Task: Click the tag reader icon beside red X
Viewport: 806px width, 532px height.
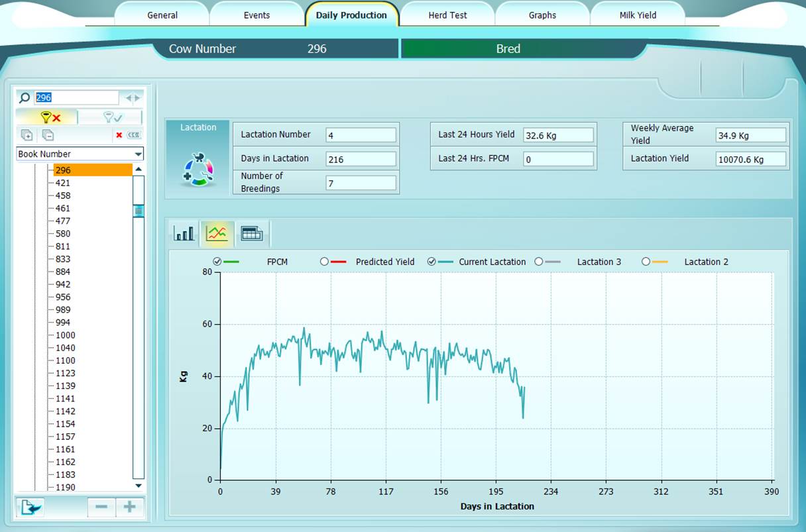Action: 134,135
